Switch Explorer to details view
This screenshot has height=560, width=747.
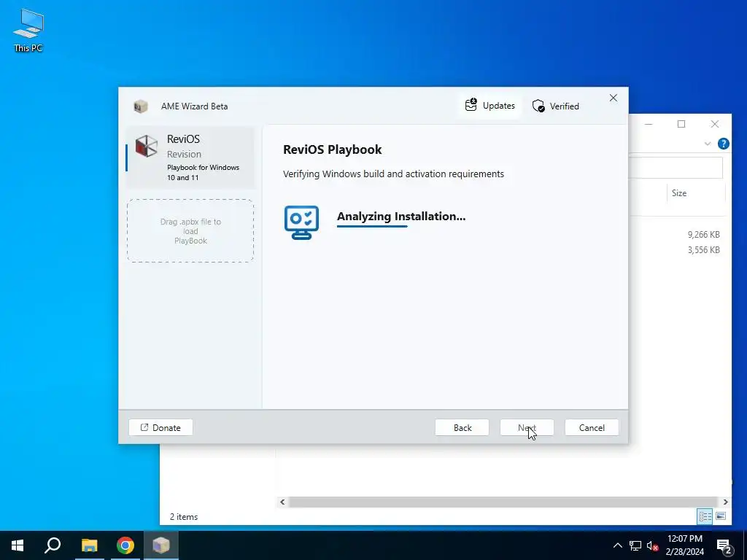pos(705,517)
